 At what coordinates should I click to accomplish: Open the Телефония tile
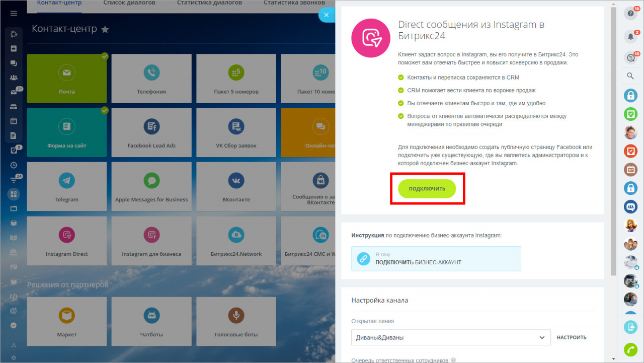pos(151,79)
